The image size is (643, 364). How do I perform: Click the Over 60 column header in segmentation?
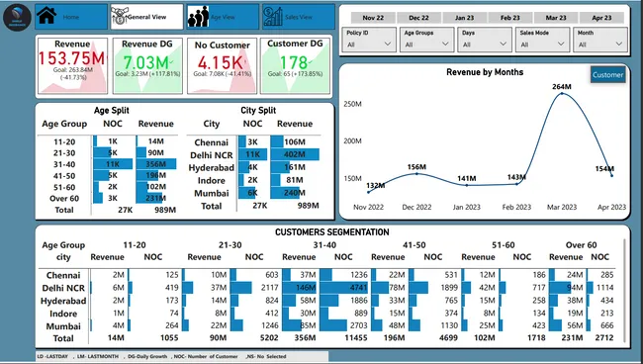click(x=581, y=245)
